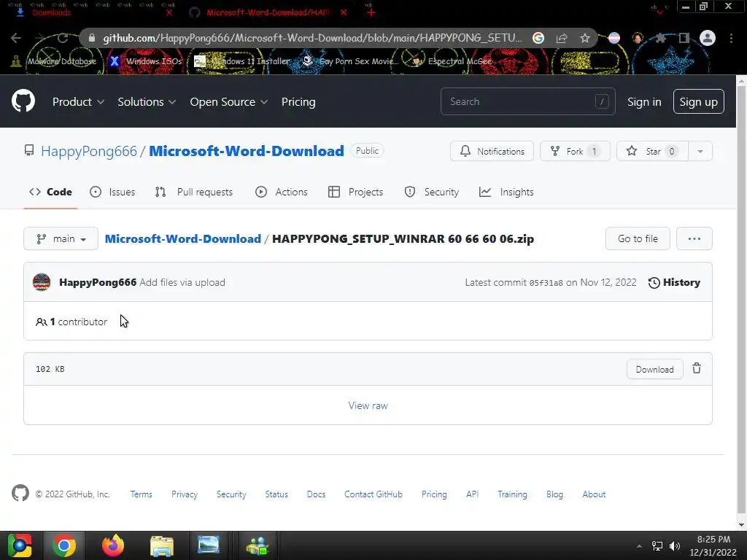Image resolution: width=747 pixels, height=560 pixels.
Task: Open the footer Terms link
Action: coord(141,494)
